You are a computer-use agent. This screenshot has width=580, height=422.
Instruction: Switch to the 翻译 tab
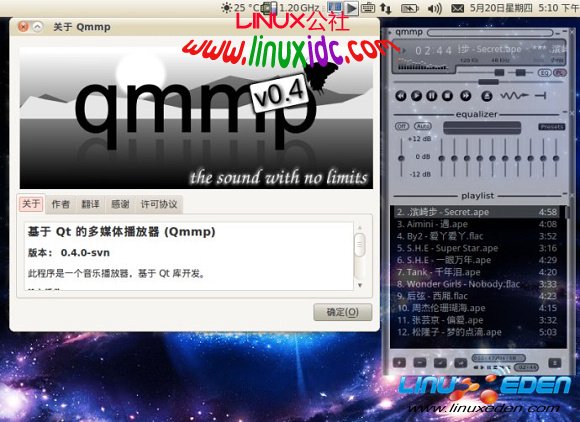[x=90, y=205]
